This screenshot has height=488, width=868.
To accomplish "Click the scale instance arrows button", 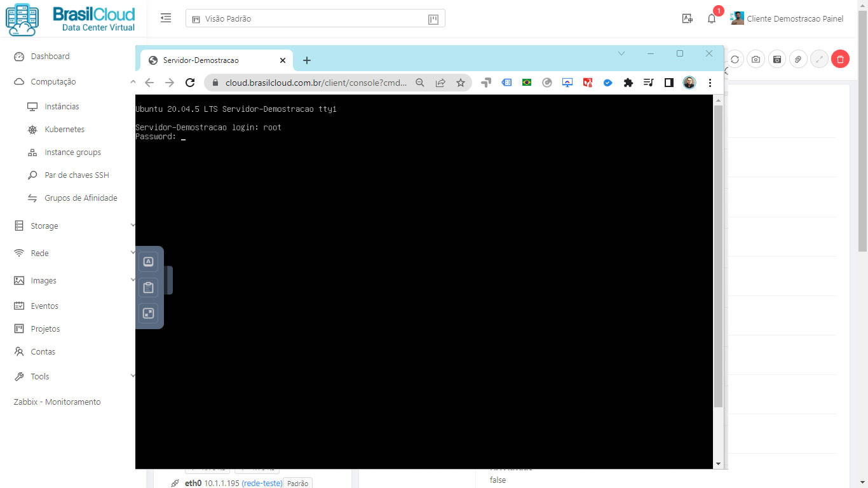I will pyautogui.click(x=820, y=59).
